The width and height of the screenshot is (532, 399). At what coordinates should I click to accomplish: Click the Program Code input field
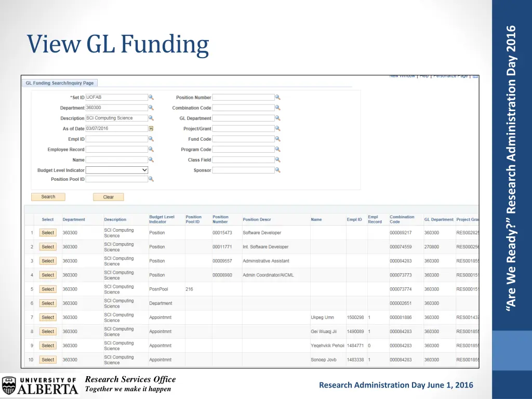(243, 149)
